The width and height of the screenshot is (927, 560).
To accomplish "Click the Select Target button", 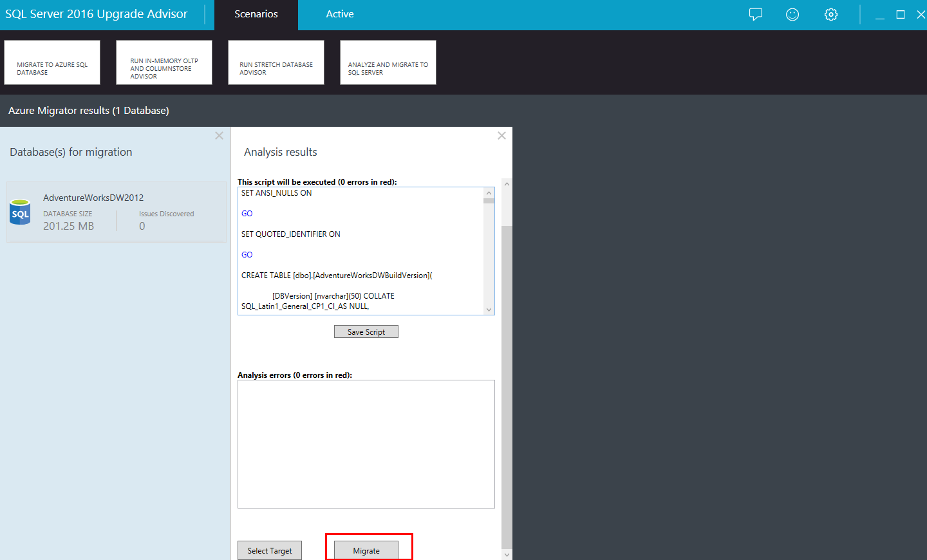I will [270, 550].
